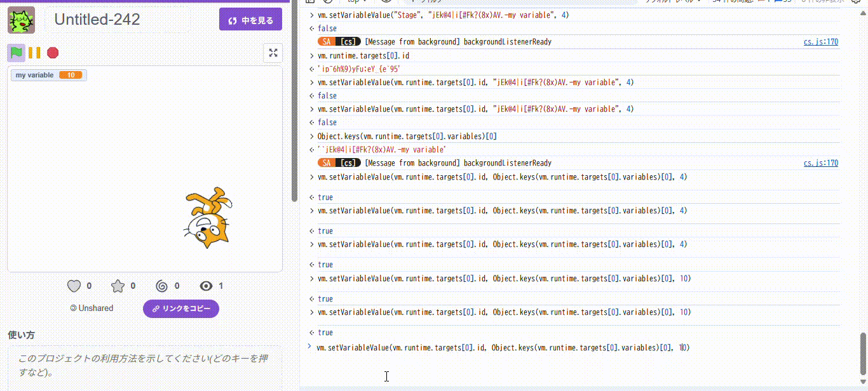This screenshot has width=868, height=391.
Task: Click the project page vertical scrollbar
Action: (294, 102)
